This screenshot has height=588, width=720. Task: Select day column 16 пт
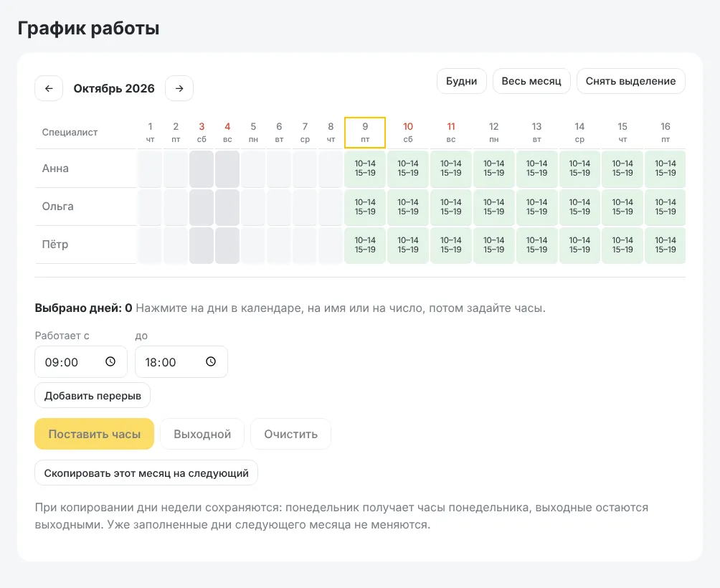click(x=665, y=132)
